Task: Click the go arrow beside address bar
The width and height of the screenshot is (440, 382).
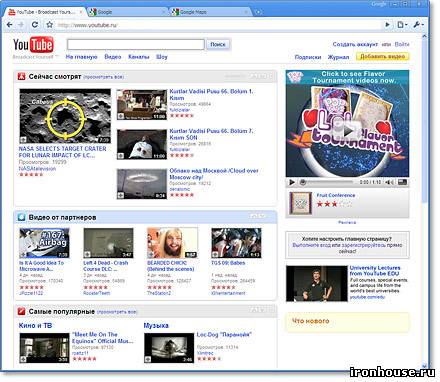Action: 387,25
